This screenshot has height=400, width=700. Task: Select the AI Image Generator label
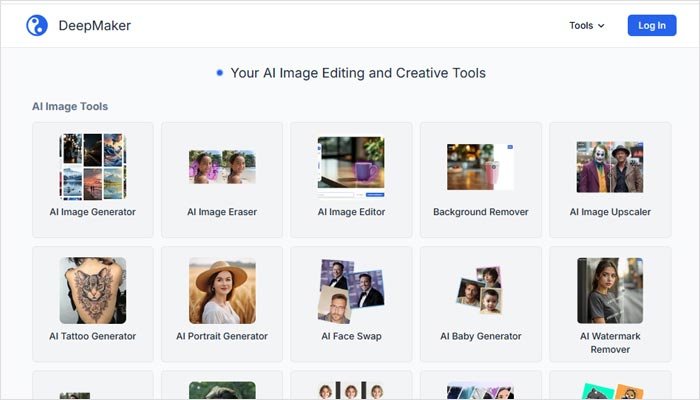pyautogui.click(x=93, y=212)
